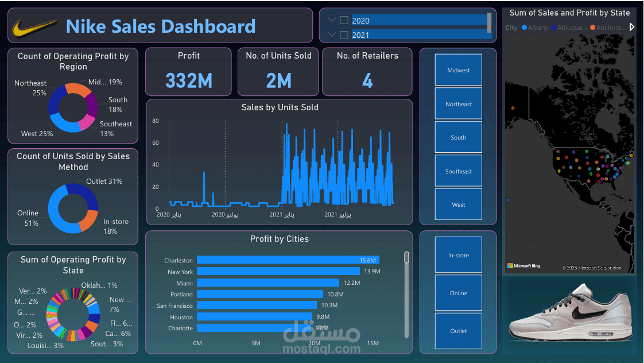Check the 2020 year checkbox
This screenshot has height=363, width=644.
pos(344,21)
